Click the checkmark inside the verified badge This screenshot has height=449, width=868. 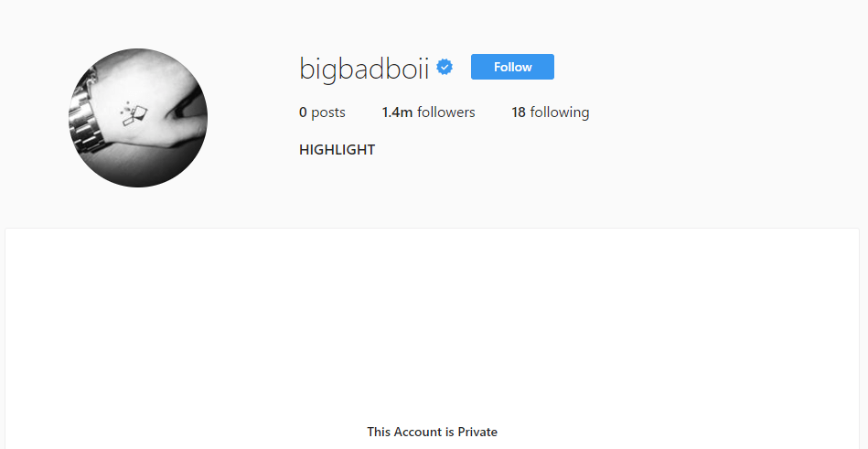pyautogui.click(x=445, y=68)
